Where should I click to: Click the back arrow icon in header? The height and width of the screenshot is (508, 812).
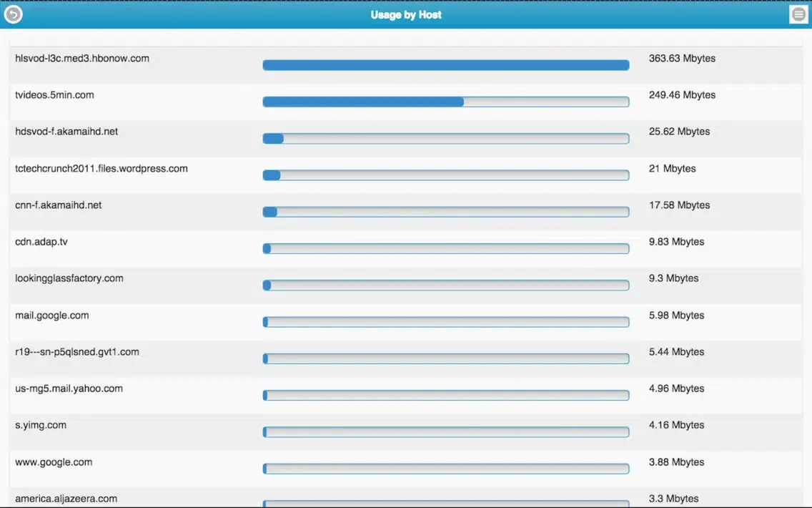[x=14, y=14]
